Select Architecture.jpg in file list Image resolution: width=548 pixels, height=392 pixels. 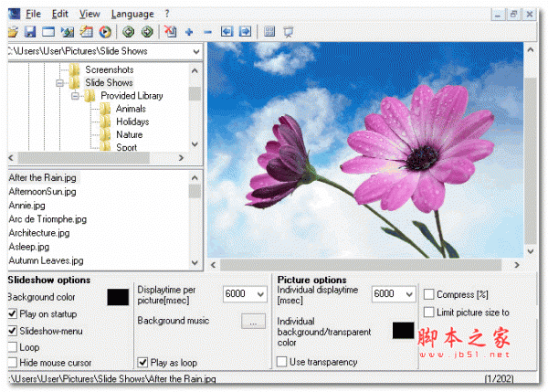(x=39, y=233)
